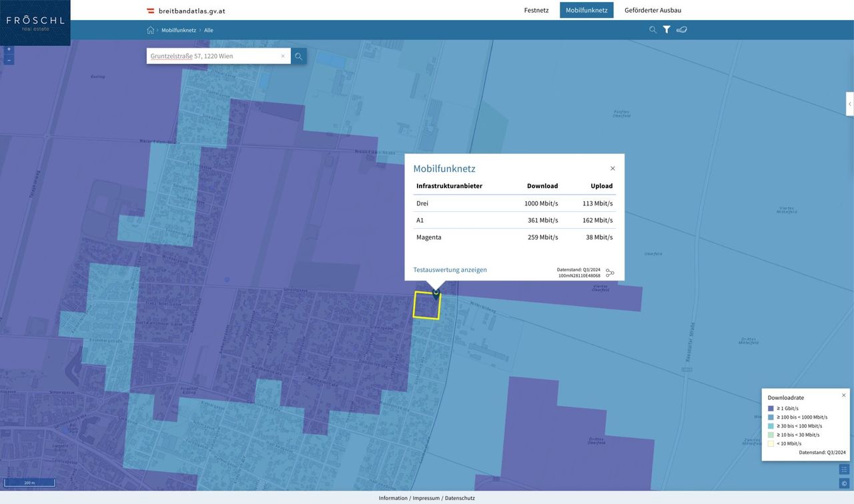The width and height of the screenshot is (854, 504).
Task: Click the magnifier icon in top toolbar
Action: coord(653,29)
